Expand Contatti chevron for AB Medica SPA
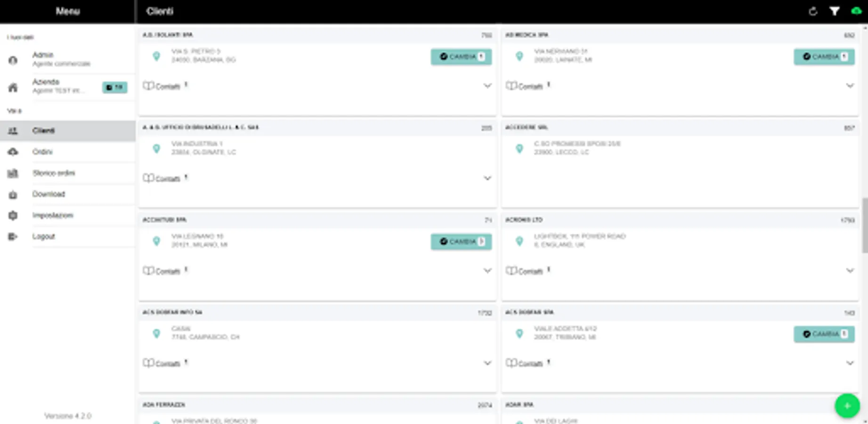Viewport: 868px width, 424px height. coord(850,86)
